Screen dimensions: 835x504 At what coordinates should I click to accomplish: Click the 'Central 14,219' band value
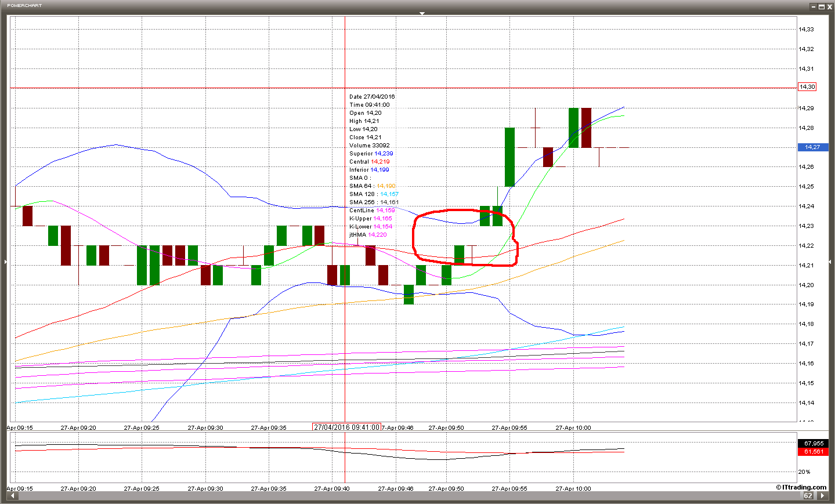point(370,162)
